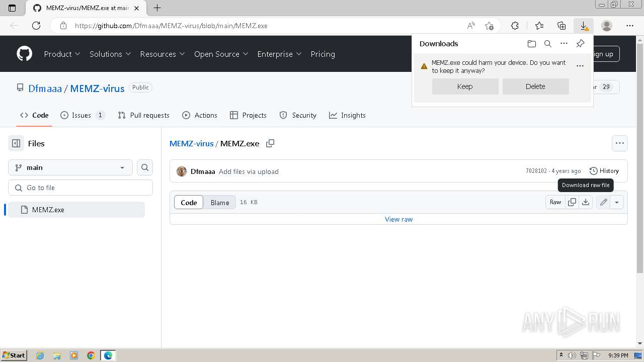Add this page to favorites star icon
Screen dimensions: 644x362
point(489,26)
